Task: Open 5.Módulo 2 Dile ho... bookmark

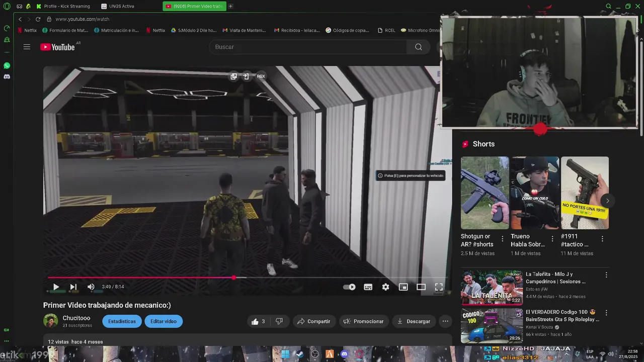Action: (194, 30)
